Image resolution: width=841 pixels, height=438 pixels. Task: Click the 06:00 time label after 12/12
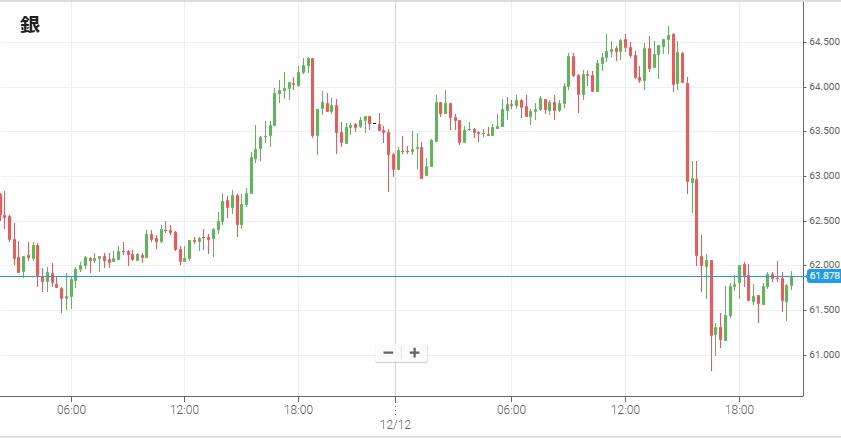tap(511, 410)
